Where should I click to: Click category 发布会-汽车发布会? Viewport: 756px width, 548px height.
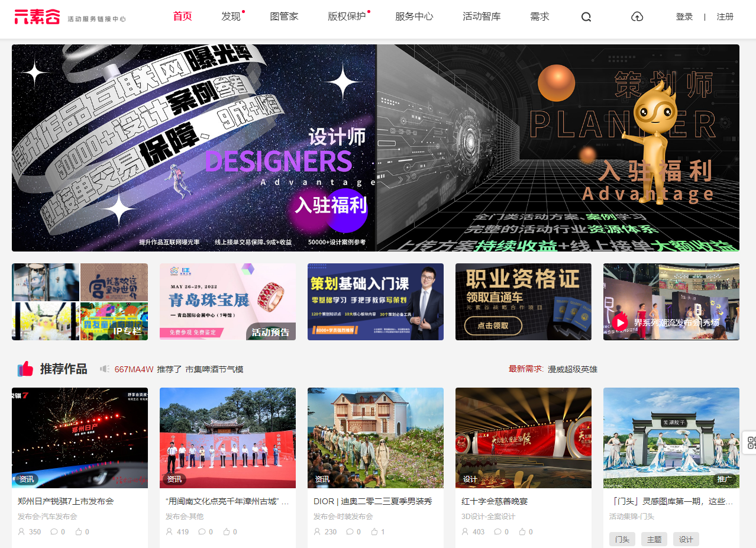pyautogui.click(x=47, y=517)
